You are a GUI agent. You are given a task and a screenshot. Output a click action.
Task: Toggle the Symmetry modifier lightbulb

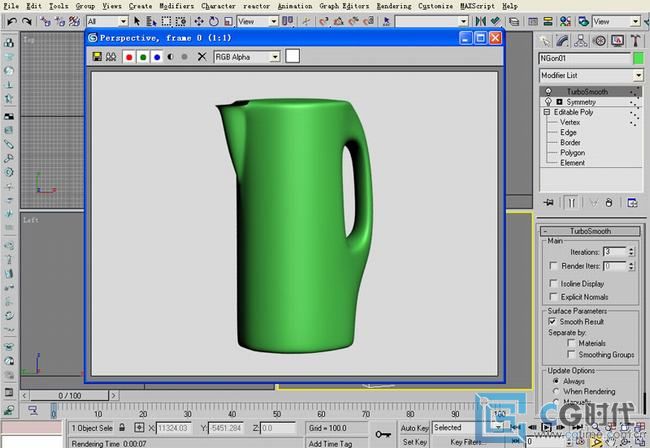click(548, 102)
